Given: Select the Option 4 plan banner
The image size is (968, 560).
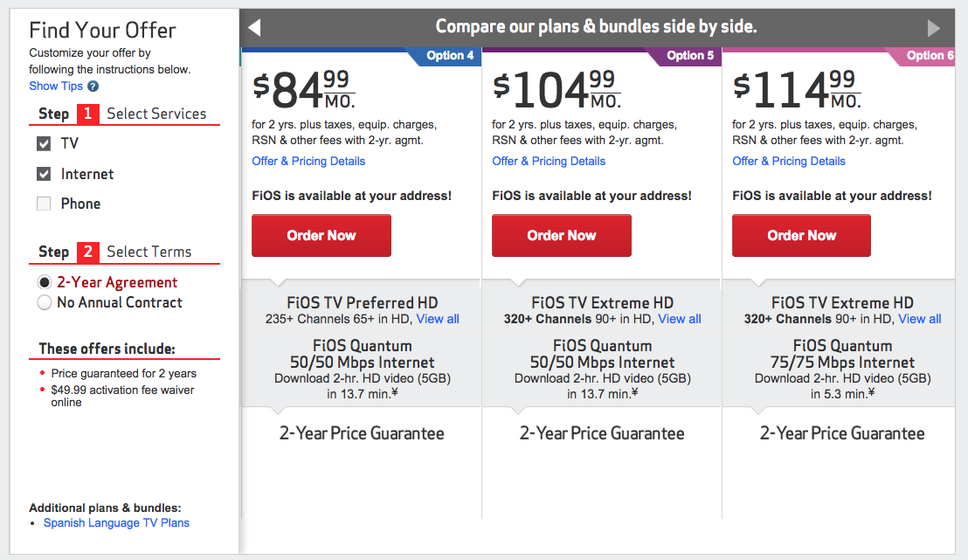Looking at the screenshot, I should pos(450,55).
